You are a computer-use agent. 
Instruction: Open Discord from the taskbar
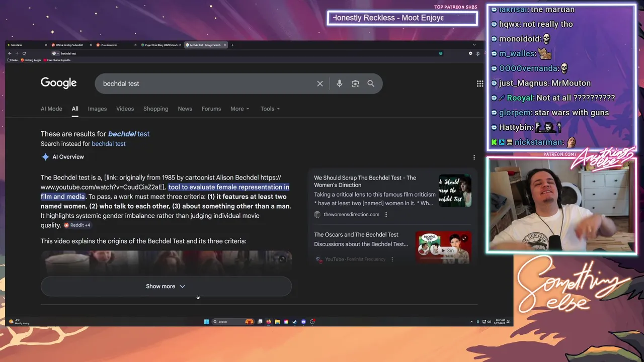pyautogui.click(x=303, y=322)
